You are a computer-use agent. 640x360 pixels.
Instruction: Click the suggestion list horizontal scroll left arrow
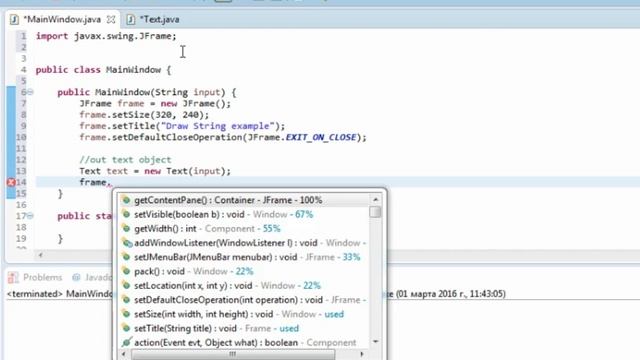click(124, 354)
